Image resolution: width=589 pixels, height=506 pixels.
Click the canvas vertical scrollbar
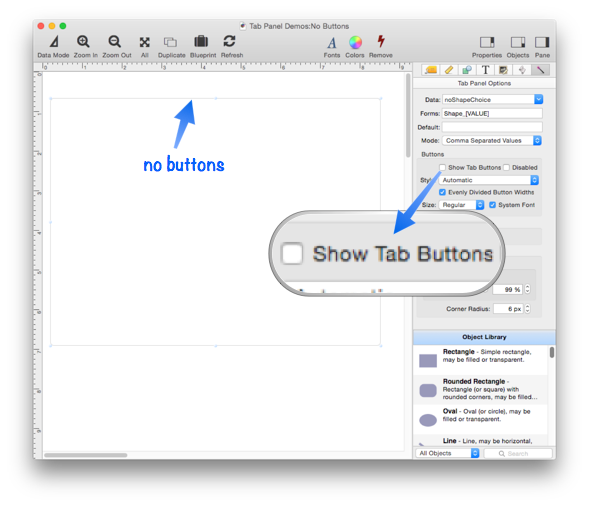[408, 116]
